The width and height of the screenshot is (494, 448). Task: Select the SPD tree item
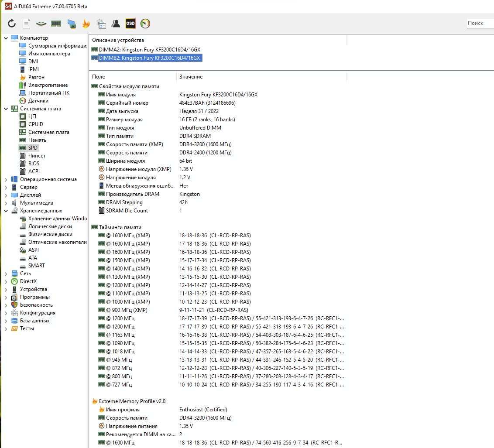pos(33,147)
